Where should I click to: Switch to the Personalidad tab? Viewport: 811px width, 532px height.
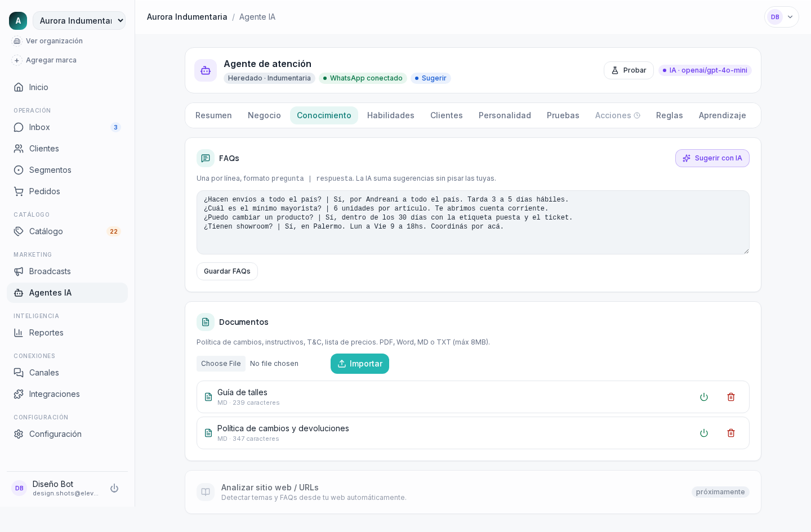[x=505, y=115]
